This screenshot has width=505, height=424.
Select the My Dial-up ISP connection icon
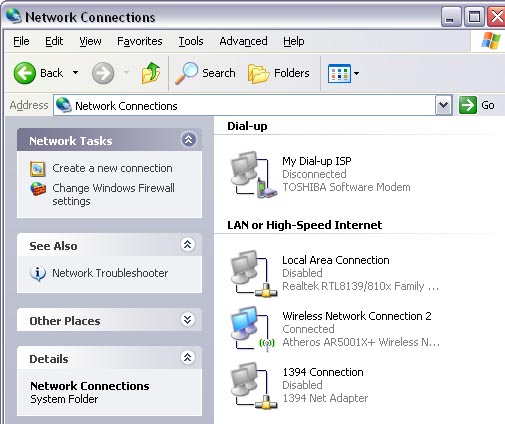[x=253, y=174]
